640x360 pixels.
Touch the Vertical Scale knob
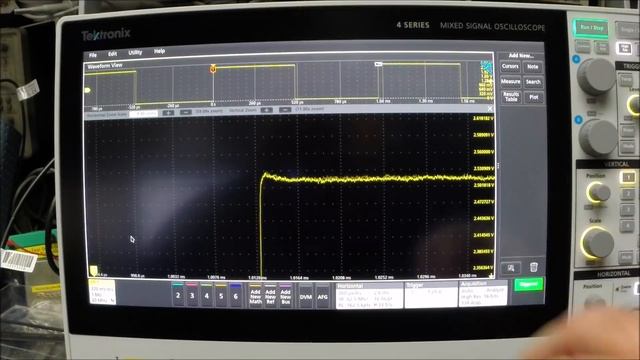(x=597, y=243)
